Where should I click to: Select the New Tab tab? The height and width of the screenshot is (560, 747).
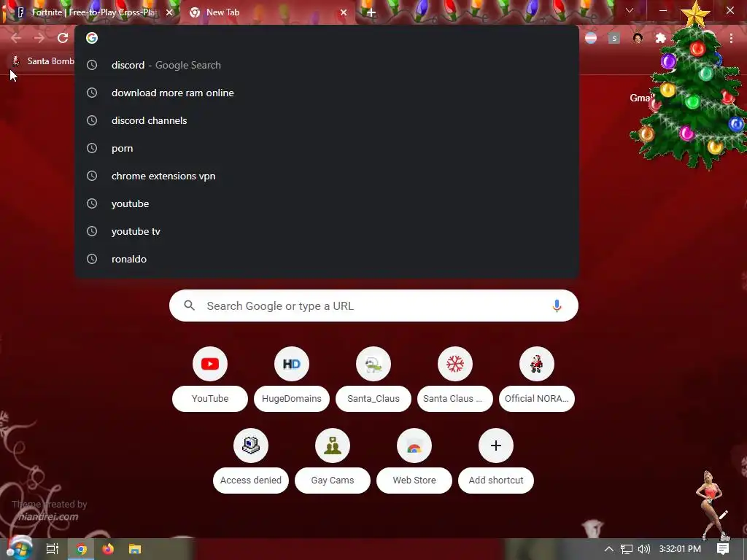point(267,12)
